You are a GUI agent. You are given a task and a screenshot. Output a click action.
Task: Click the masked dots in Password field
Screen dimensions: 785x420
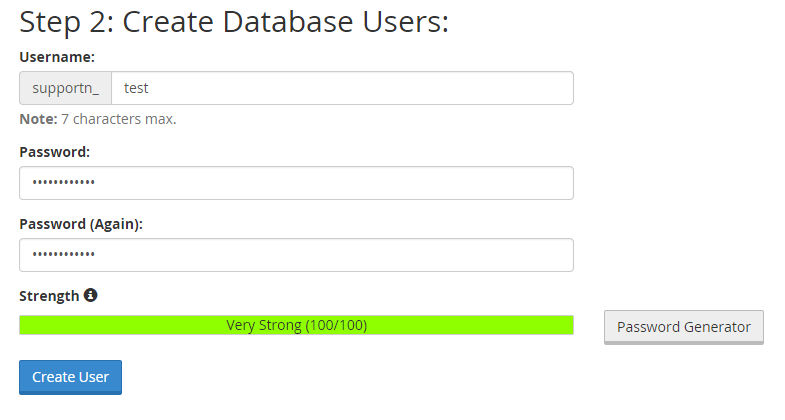tap(64, 183)
